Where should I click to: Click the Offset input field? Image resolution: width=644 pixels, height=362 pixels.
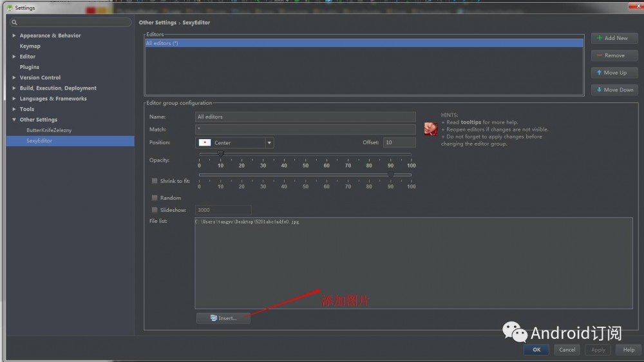coord(399,142)
